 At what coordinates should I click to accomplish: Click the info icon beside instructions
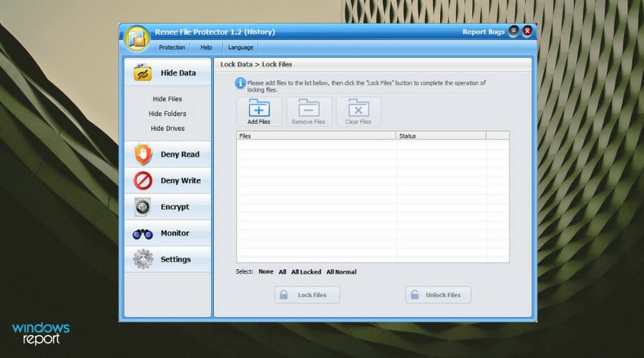(x=240, y=84)
